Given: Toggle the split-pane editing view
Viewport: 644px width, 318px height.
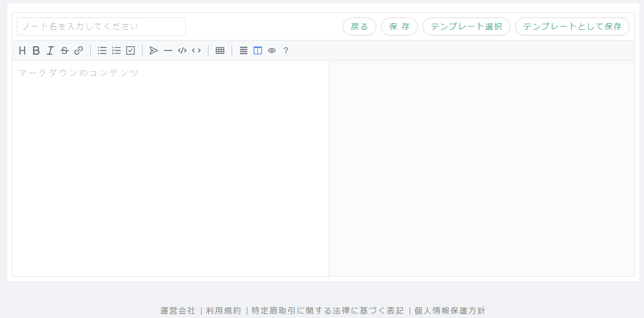Looking at the screenshot, I should (x=257, y=51).
